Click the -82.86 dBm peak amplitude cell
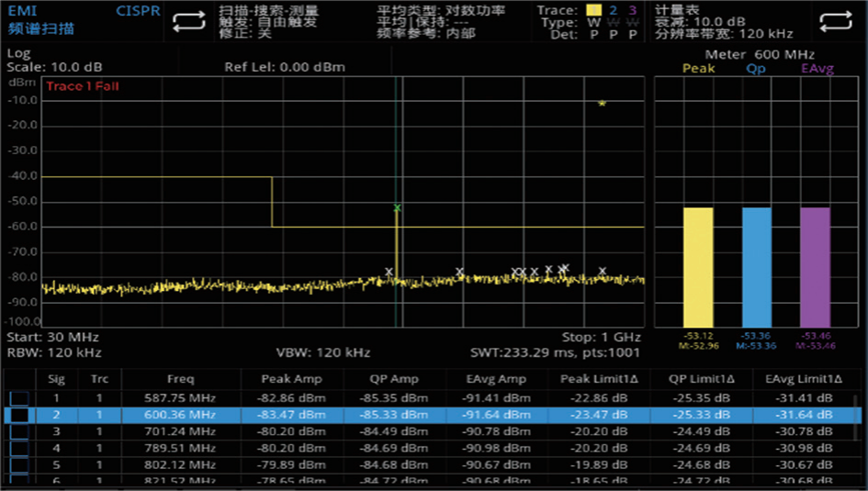This screenshot has width=868, height=491. point(291,398)
